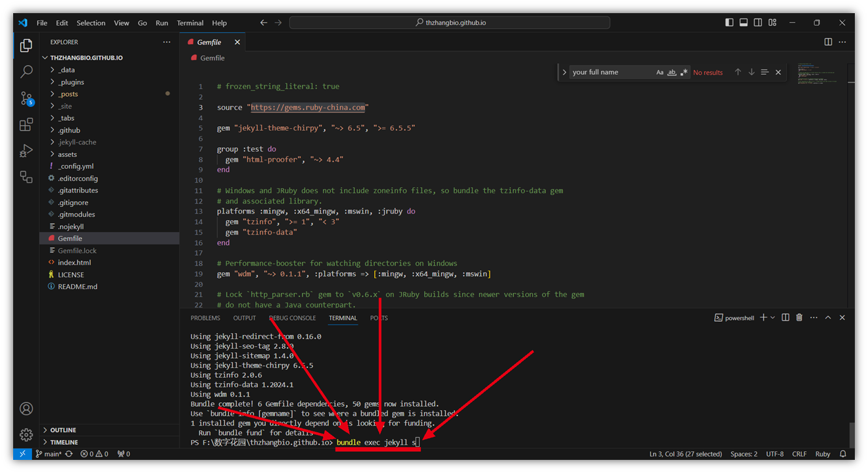Click the forwarded ports indicator in the status bar
Viewport: 868px width, 473px height.
(123, 454)
